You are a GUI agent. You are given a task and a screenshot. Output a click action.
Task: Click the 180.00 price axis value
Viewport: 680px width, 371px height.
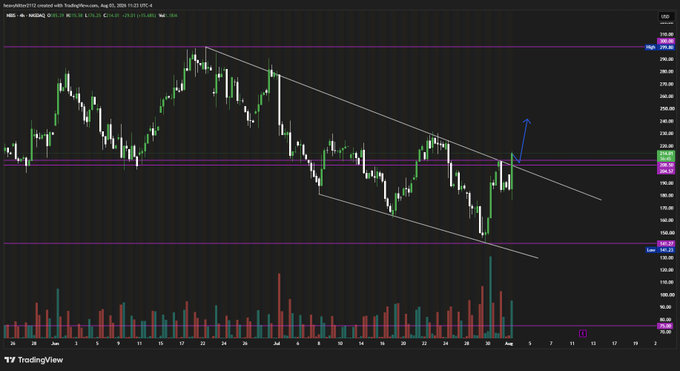tap(667, 195)
